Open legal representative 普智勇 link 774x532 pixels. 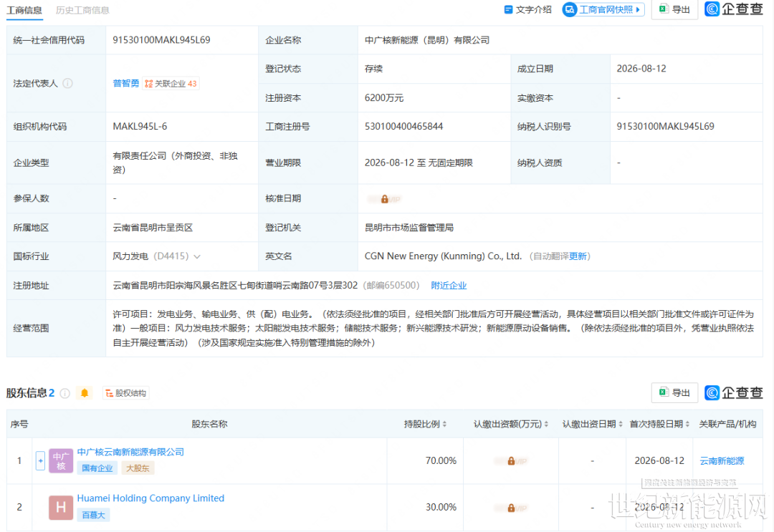coord(126,83)
